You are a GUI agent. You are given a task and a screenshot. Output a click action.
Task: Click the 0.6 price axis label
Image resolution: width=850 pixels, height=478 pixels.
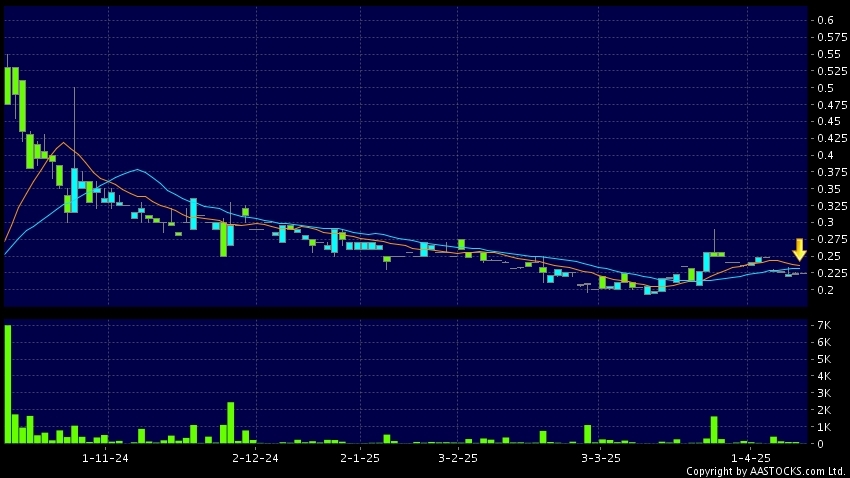click(825, 20)
